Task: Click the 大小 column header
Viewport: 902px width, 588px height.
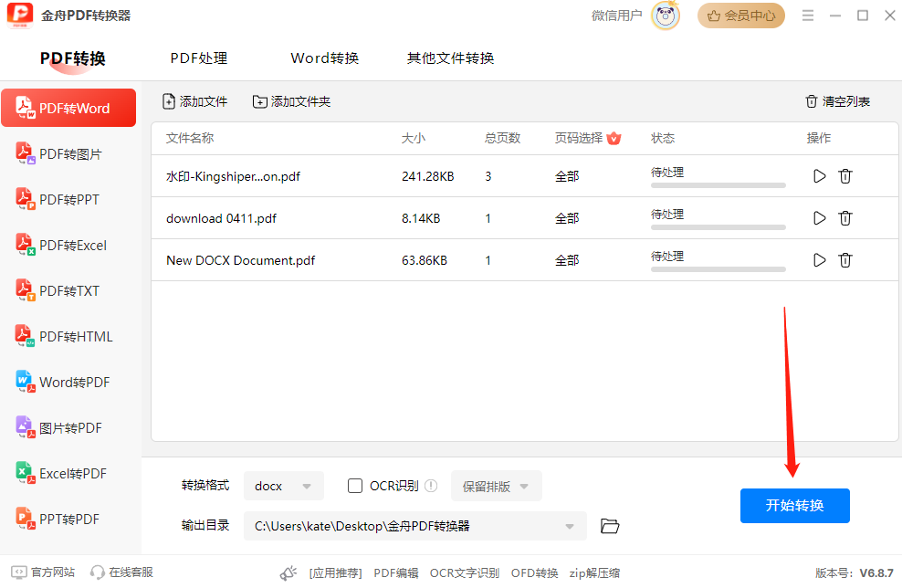Action: click(x=413, y=138)
